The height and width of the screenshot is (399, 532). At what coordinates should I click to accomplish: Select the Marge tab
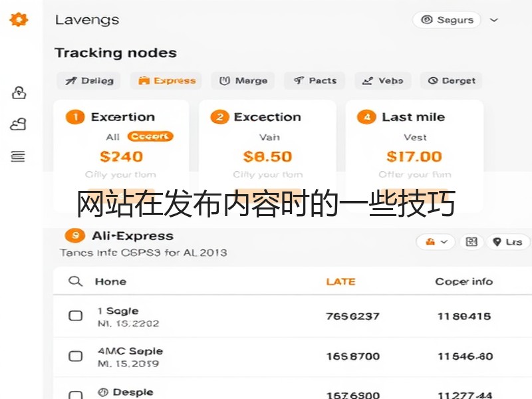[x=243, y=80]
